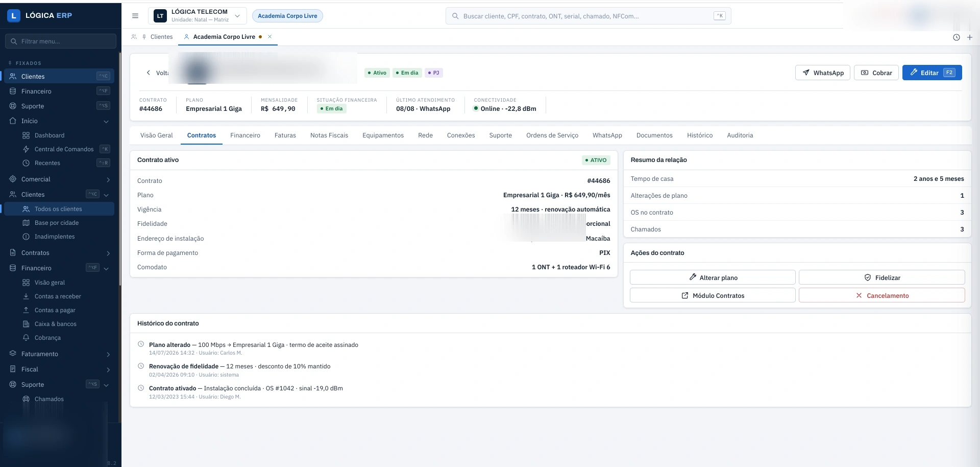Collapse the Início menu section
Viewport: 980px width, 467px height.
click(x=59, y=121)
